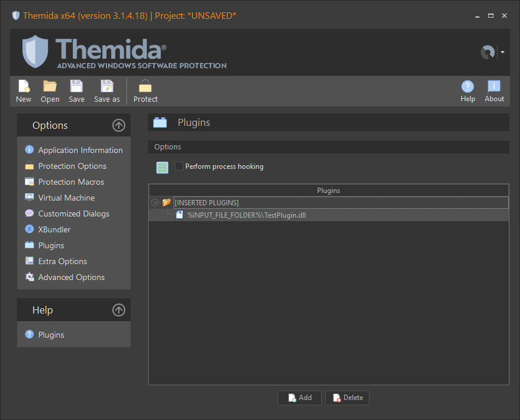Open Customized Dialogs section
Screen dimensions: 520x420
(74, 214)
